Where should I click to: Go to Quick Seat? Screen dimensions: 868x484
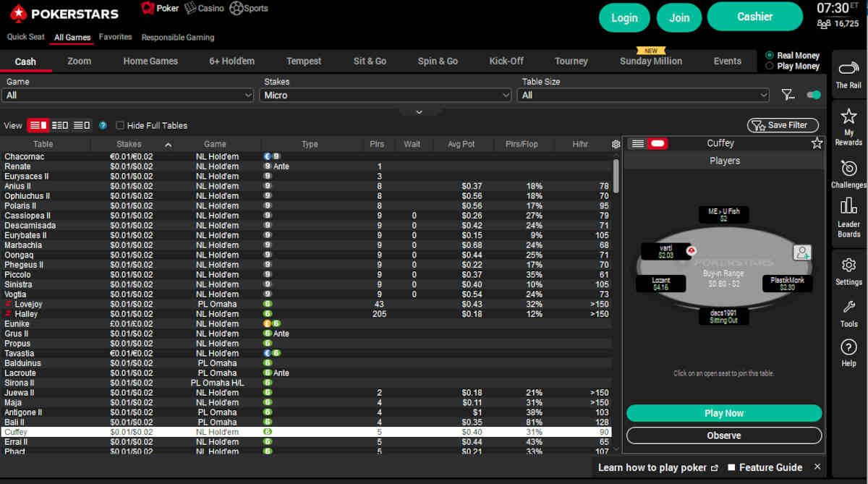[25, 37]
